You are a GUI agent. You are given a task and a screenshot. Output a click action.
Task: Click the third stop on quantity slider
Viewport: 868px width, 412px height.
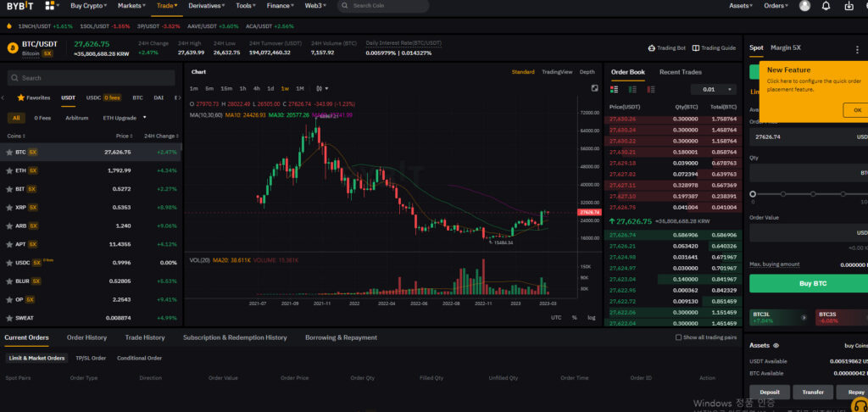point(813,194)
